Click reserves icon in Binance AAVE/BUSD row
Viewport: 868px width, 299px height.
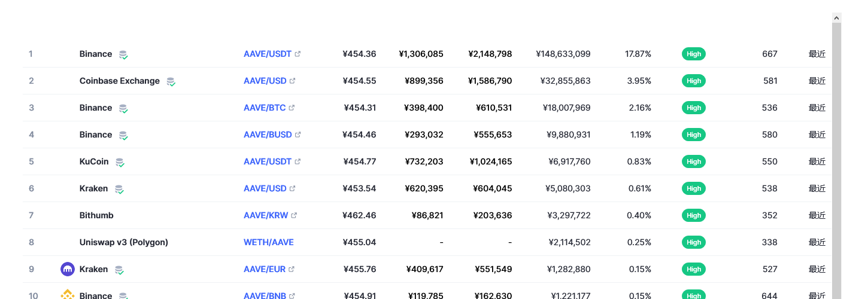coord(123,135)
